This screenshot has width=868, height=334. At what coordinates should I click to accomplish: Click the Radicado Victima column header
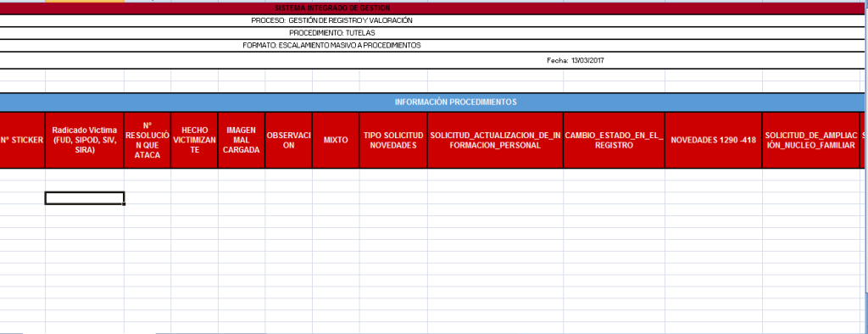85,140
